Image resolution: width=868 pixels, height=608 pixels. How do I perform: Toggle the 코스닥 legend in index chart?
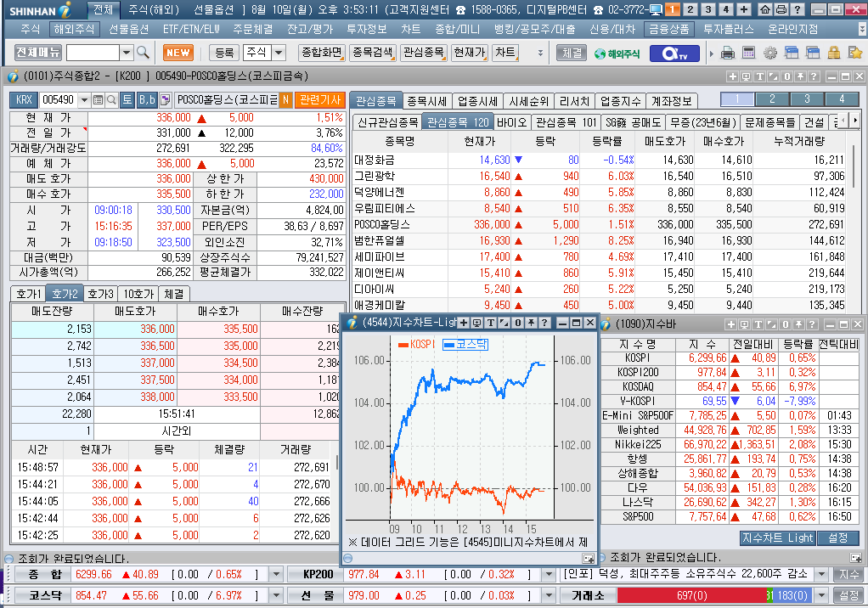pyautogui.click(x=465, y=344)
